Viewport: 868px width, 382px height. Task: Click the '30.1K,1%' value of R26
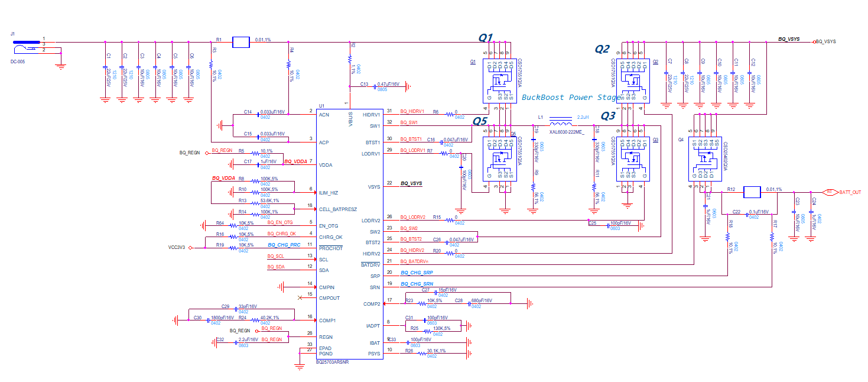(x=436, y=351)
